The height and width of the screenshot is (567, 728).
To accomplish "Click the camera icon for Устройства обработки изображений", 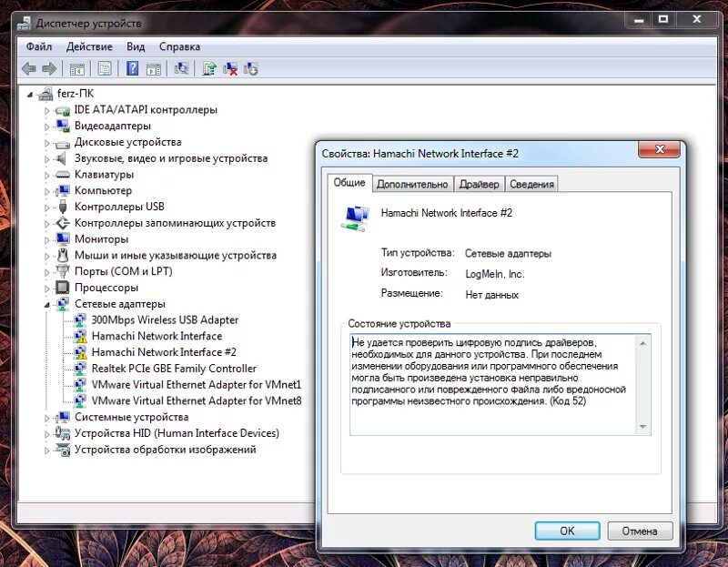I will [x=62, y=450].
